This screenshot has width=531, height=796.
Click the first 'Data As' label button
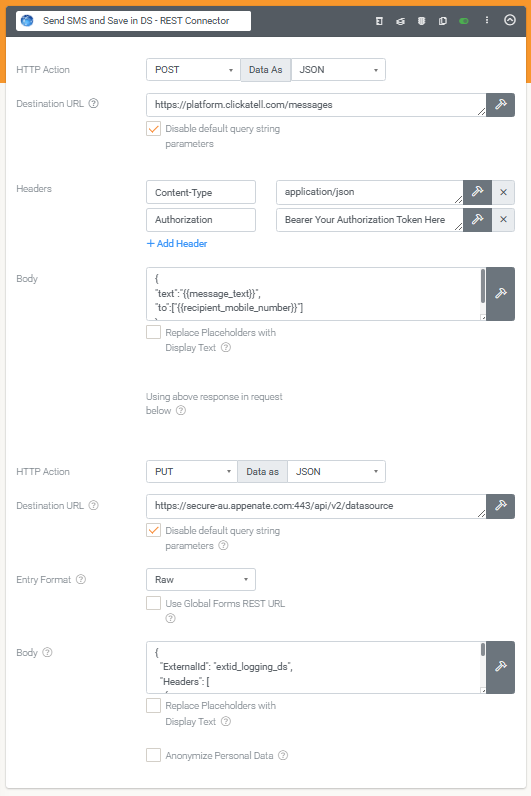[266, 70]
